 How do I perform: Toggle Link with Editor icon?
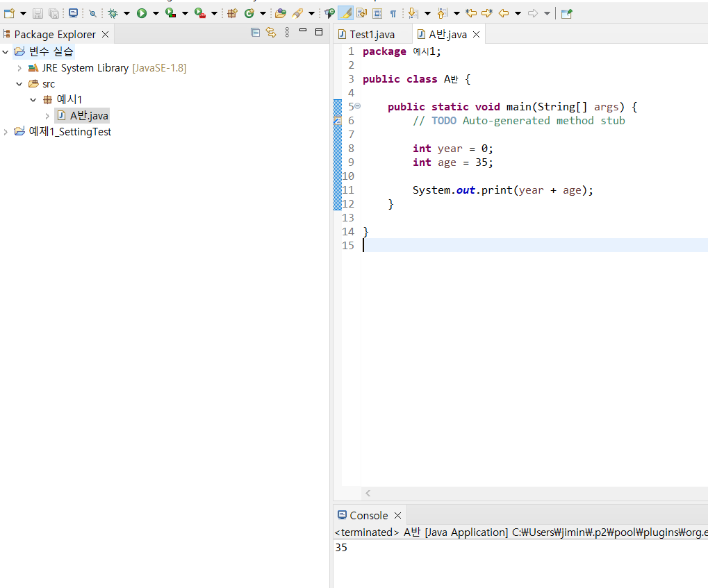click(x=271, y=32)
